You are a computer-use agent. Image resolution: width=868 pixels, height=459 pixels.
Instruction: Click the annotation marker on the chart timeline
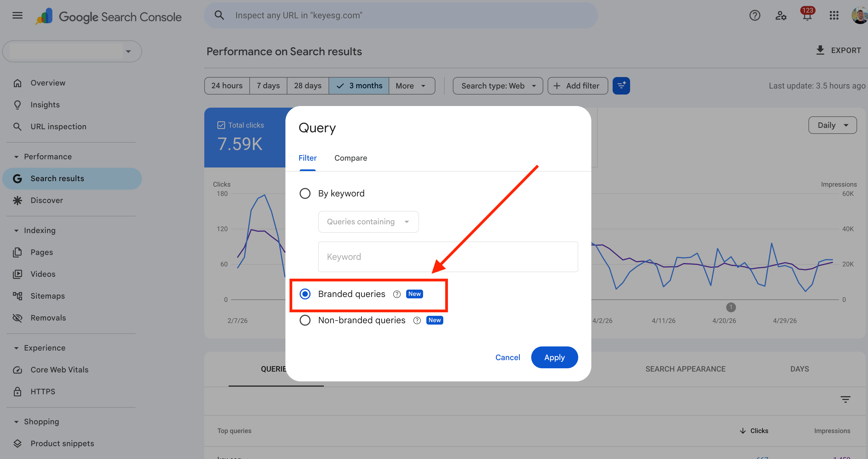click(x=731, y=307)
